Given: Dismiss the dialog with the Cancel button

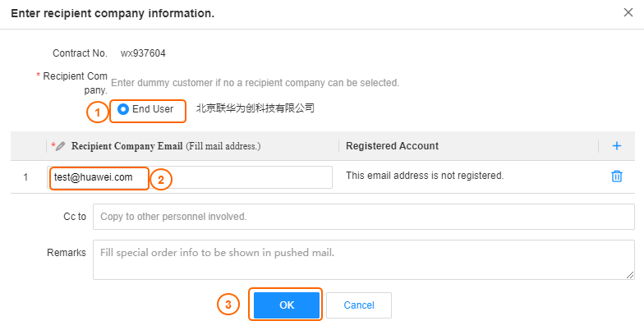Looking at the screenshot, I should [x=359, y=305].
